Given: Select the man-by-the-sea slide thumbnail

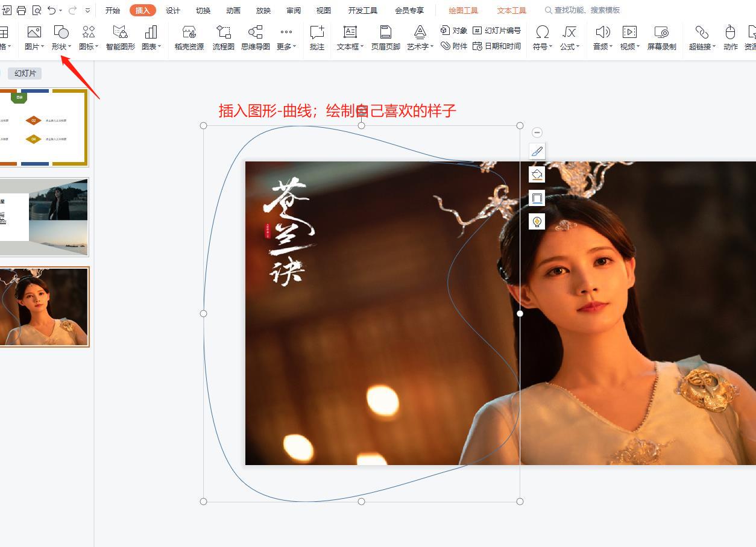Looking at the screenshot, I should (43, 217).
